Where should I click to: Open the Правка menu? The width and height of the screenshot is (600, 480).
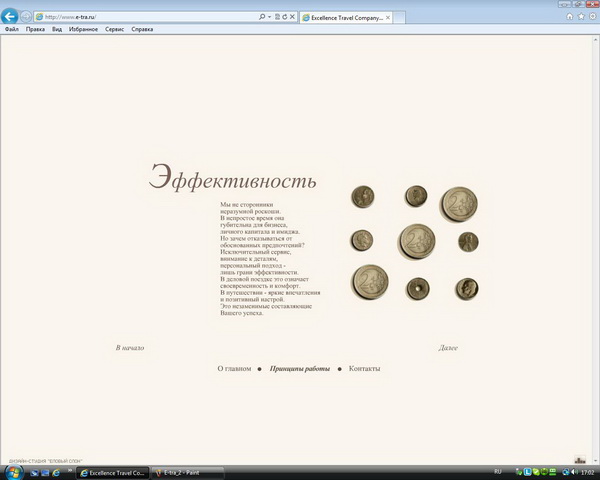(x=35, y=29)
